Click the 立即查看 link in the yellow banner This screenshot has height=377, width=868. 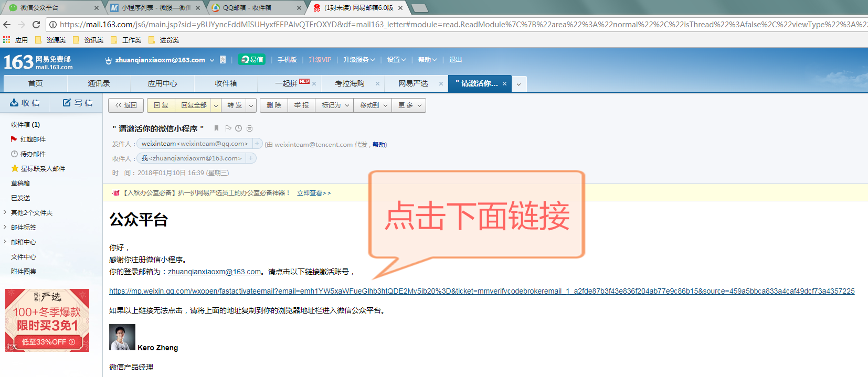point(314,193)
